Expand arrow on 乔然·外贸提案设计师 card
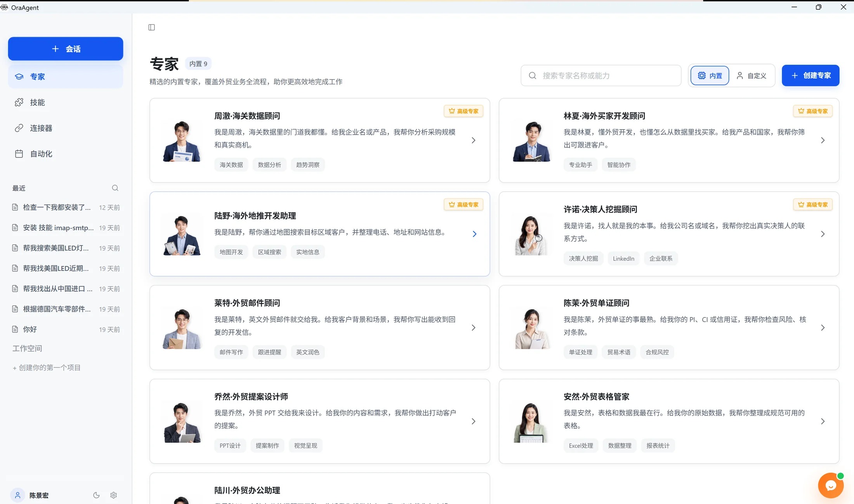 click(x=474, y=421)
